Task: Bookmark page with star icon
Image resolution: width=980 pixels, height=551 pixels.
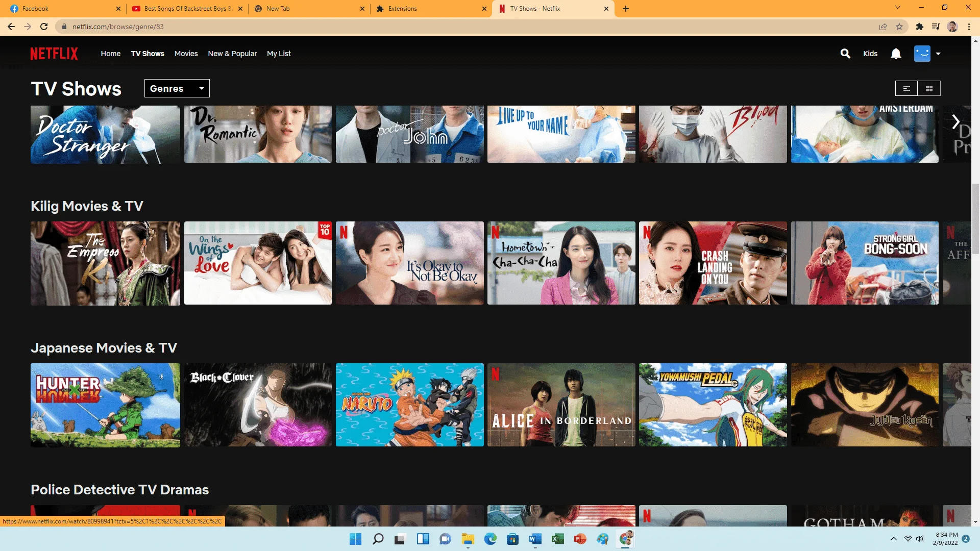Action: pos(899,27)
